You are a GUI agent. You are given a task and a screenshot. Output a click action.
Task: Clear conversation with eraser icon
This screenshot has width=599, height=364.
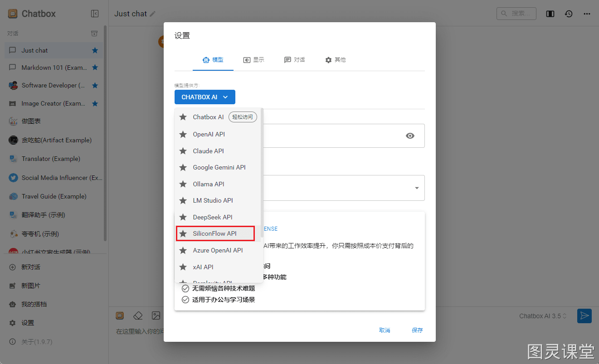(138, 315)
